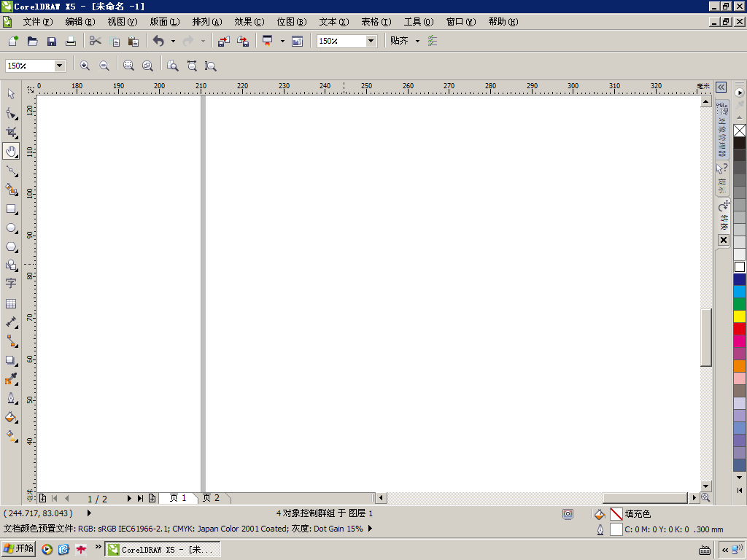The height and width of the screenshot is (560, 747).
Task: Open the 编辑 menu
Action: [x=80, y=22]
